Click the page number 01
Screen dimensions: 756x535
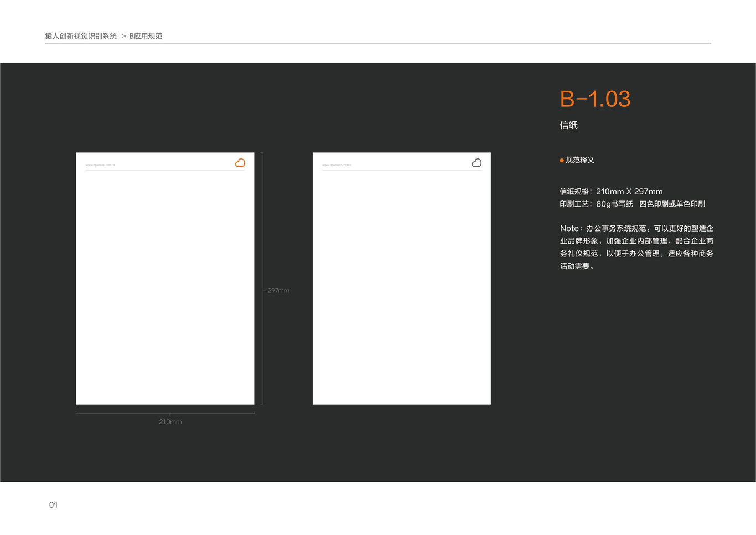click(x=54, y=505)
